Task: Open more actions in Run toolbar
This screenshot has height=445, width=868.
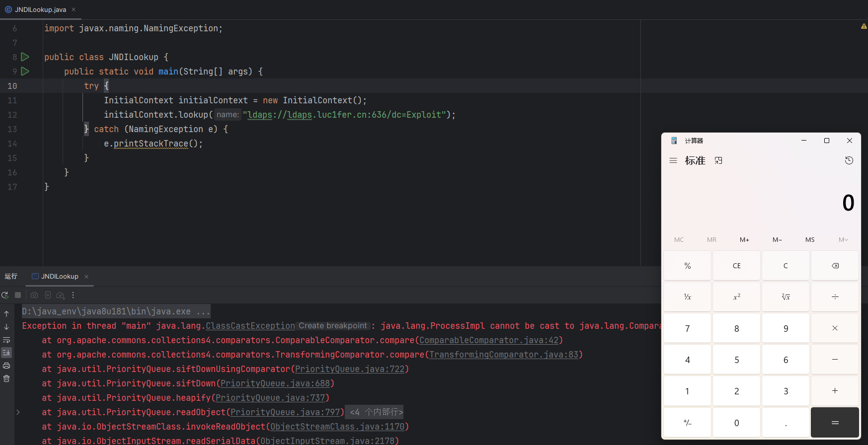Action: (73, 295)
